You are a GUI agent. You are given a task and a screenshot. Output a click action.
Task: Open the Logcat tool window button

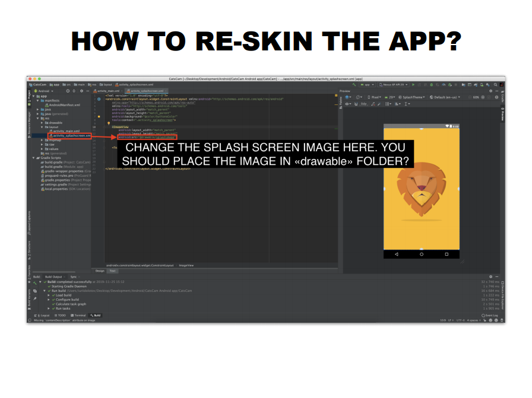(42, 316)
